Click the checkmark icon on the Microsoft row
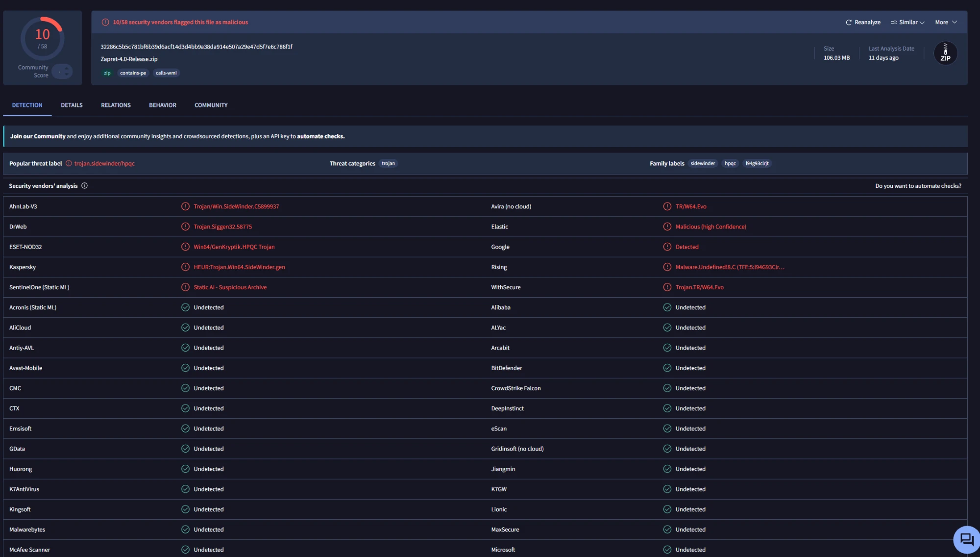The width and height of the screenshot is (980, 557). 667,550
